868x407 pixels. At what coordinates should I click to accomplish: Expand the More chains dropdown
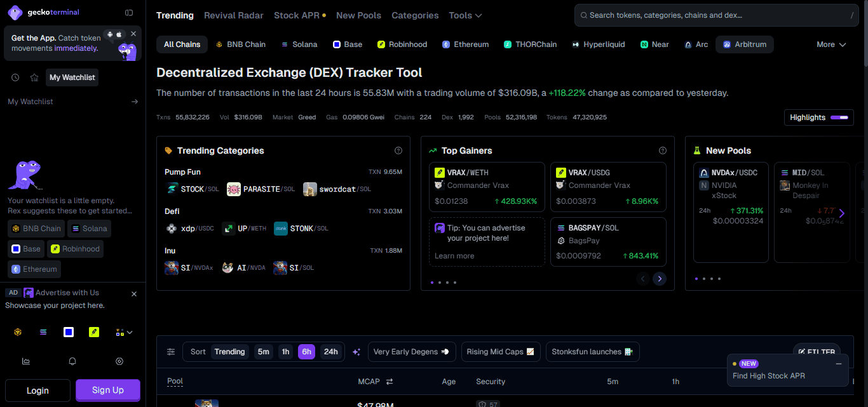click(x=832, y=44)
